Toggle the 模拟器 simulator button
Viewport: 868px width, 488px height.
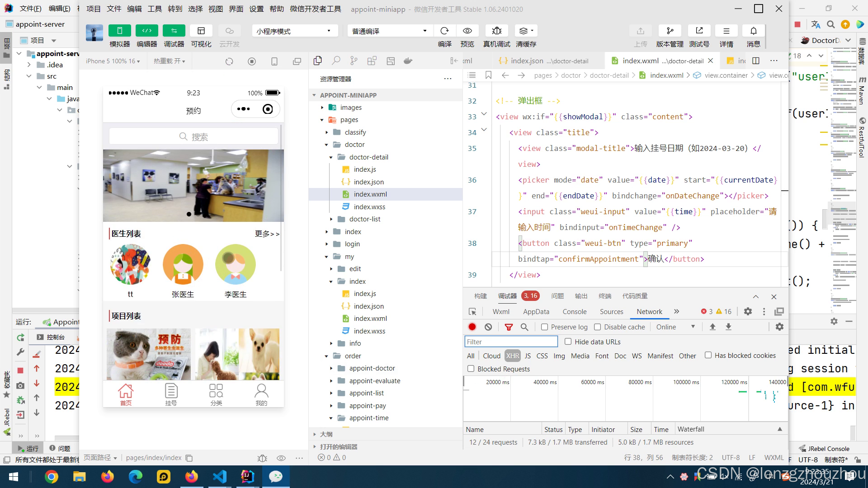tap(119, 31)
